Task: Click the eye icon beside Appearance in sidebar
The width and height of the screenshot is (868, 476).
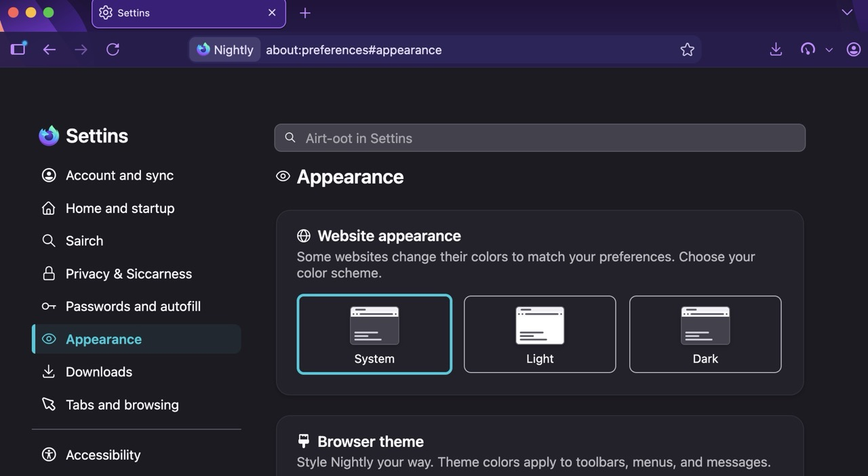Action: pyautogui.click(x=49, y=339)
